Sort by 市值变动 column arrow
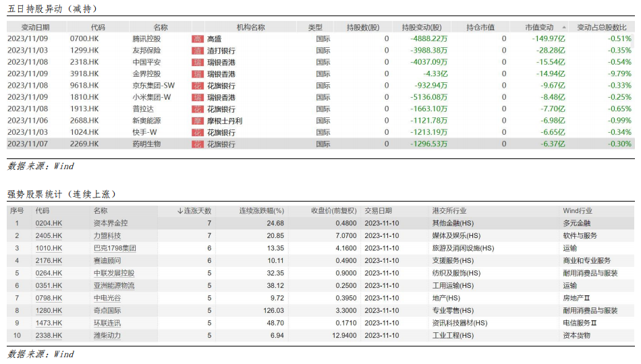The height and width of the screenshot is (364, 641). point(564,28)
